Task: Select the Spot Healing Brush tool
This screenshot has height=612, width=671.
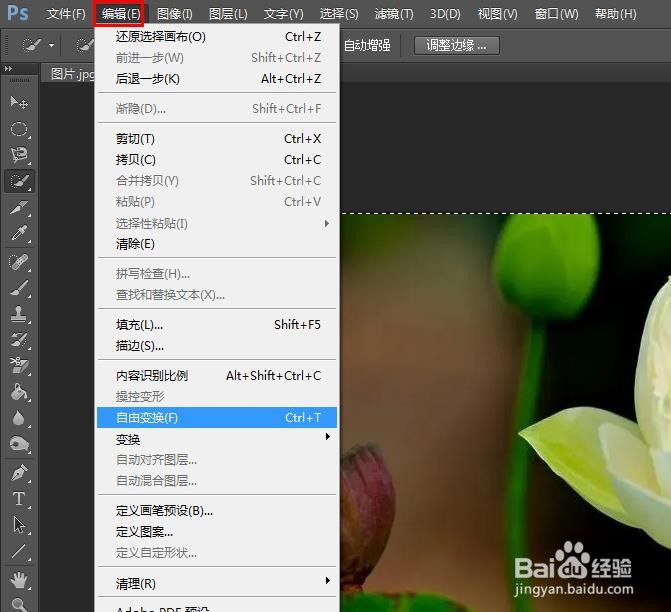Action: [x=18, y=262]
